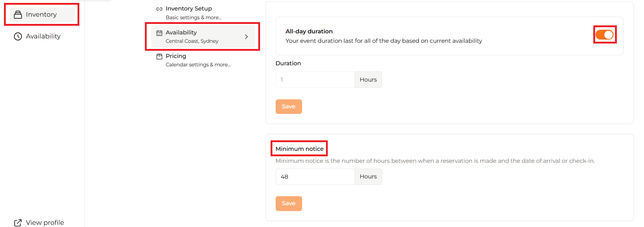Click the Inventory Setup link icon
This screenshot has width=644, height=227.
(x=159, y=9)
